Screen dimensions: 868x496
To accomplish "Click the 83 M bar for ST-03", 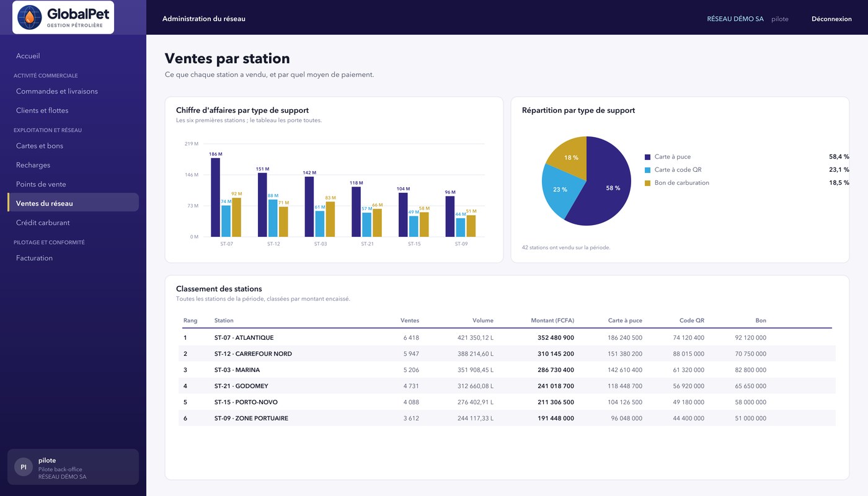I will [x=330, y=219].
